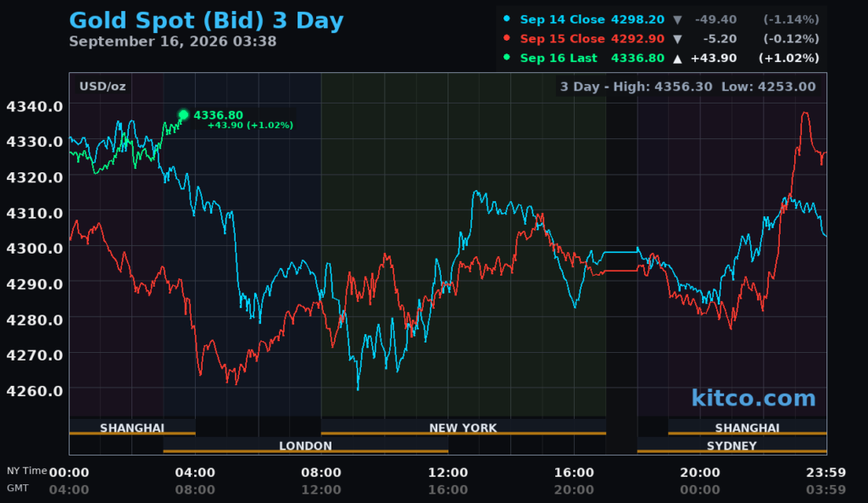Click the 12:00 NY Time axis label

[448, 472]
